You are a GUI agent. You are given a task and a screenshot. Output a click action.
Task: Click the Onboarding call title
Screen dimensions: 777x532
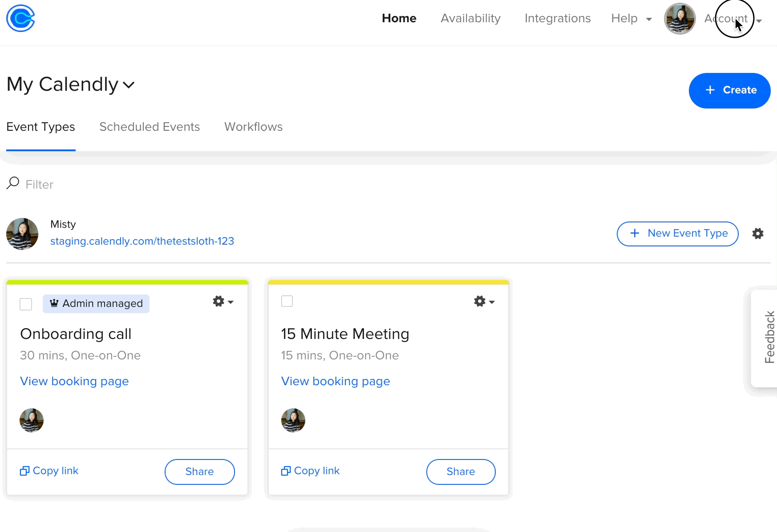tap(76, 334)
